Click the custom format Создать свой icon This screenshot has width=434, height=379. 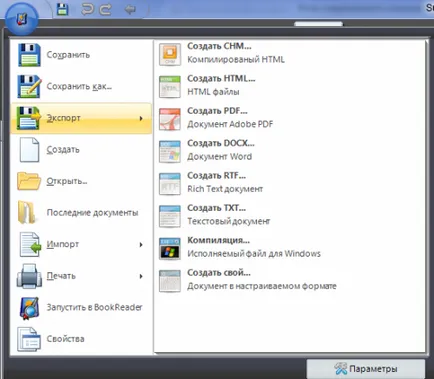point(170,280)
